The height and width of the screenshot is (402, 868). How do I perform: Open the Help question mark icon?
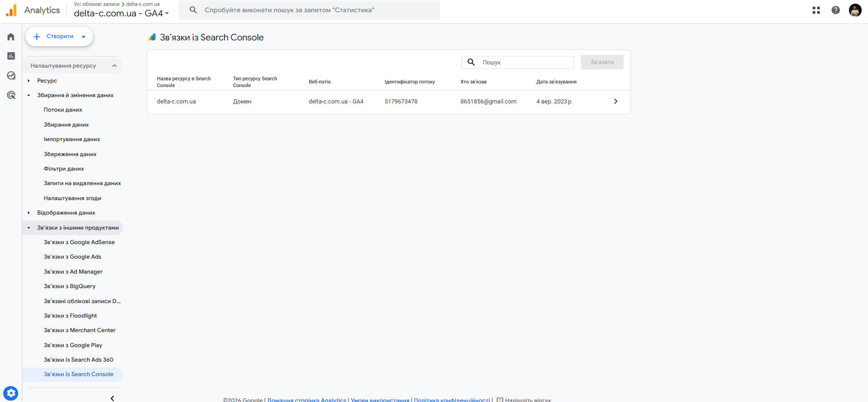pyautogui.click(x=836, y=10)
